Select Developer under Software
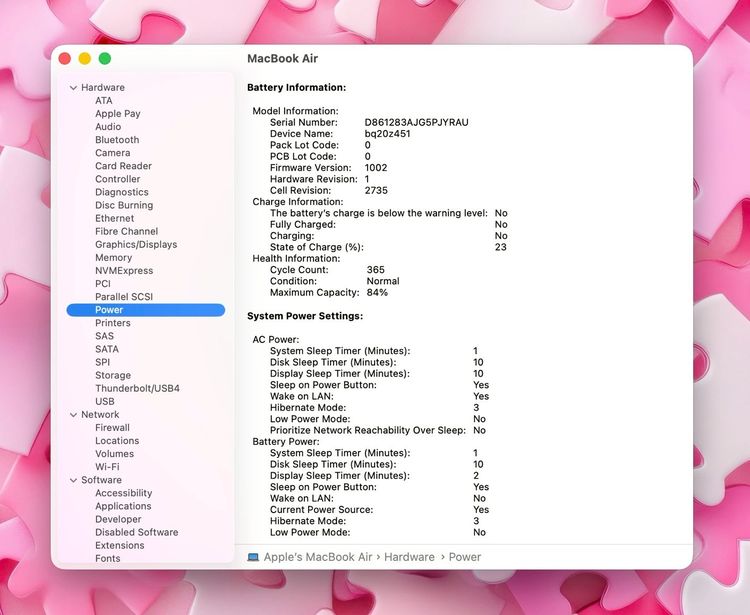Screen dimensions: 750x615 point(118,519)
